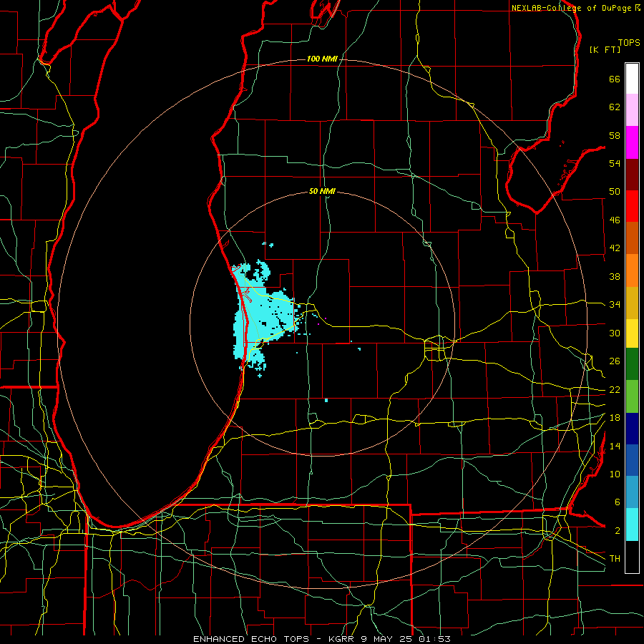Click the '2' legend value

pos(617,531)
